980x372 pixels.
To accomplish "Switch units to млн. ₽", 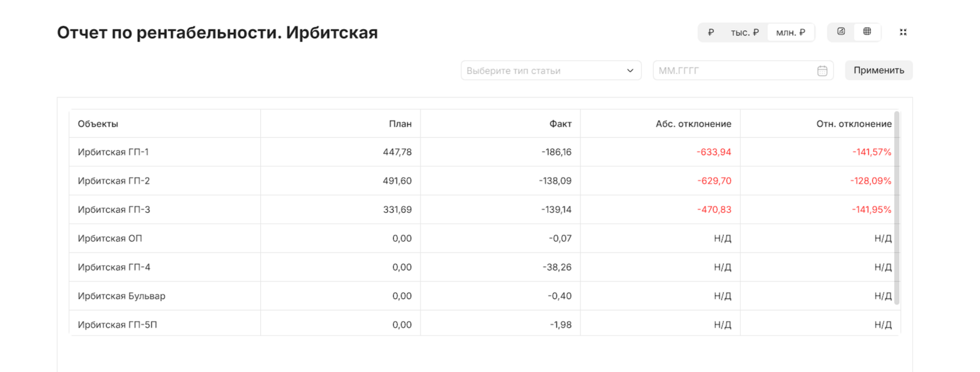I will (790, 33).
